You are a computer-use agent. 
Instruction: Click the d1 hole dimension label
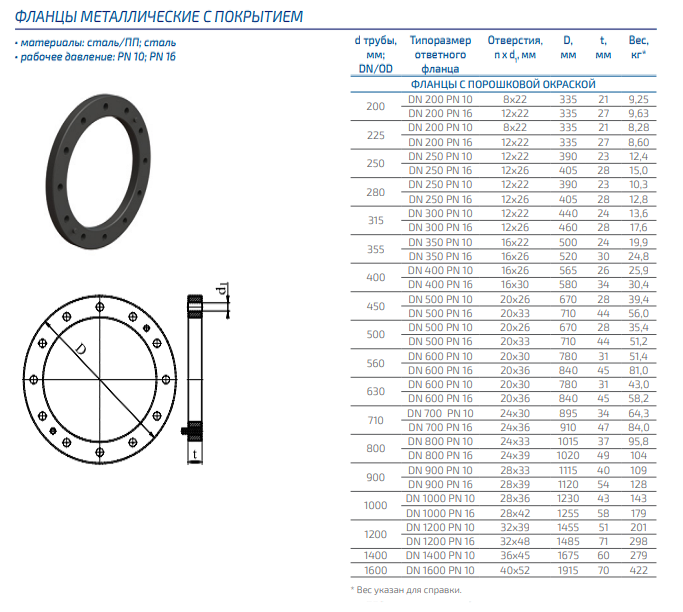225,293
